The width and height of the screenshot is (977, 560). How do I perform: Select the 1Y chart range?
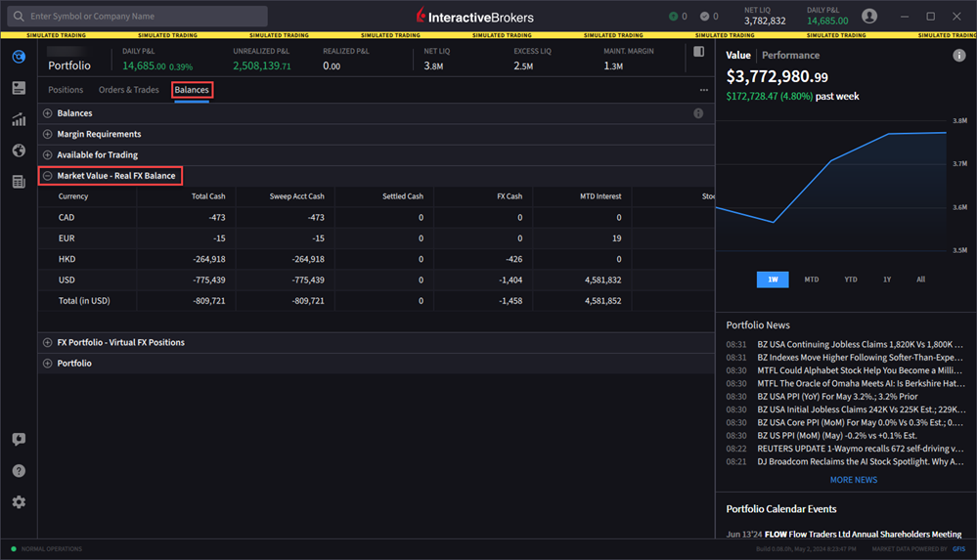pos(887,280)
